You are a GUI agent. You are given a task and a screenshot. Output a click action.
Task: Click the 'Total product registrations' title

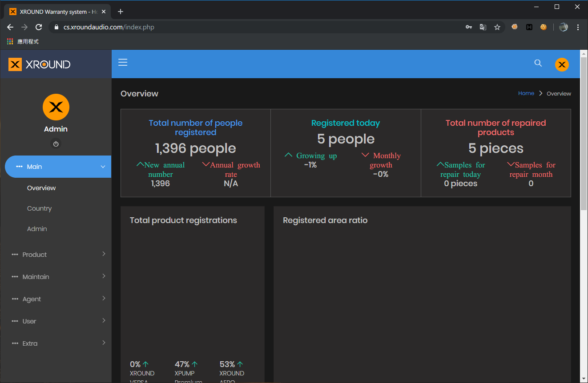coord(183,220)
